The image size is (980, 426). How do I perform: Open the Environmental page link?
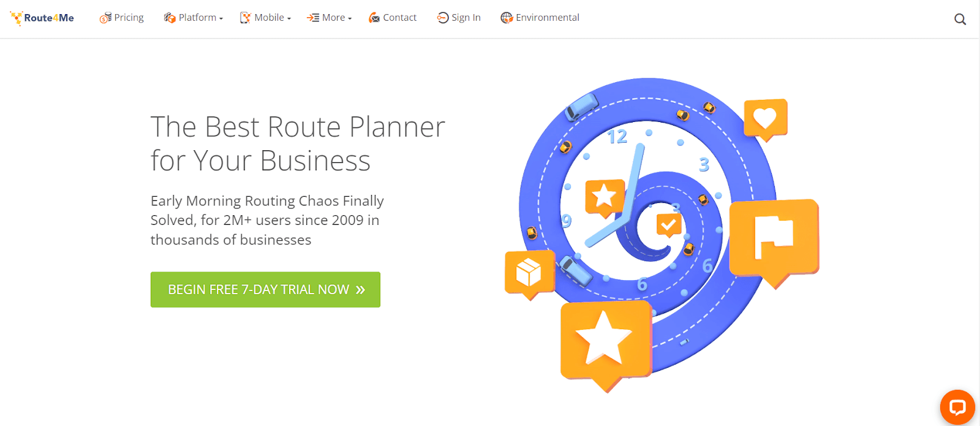547,17
